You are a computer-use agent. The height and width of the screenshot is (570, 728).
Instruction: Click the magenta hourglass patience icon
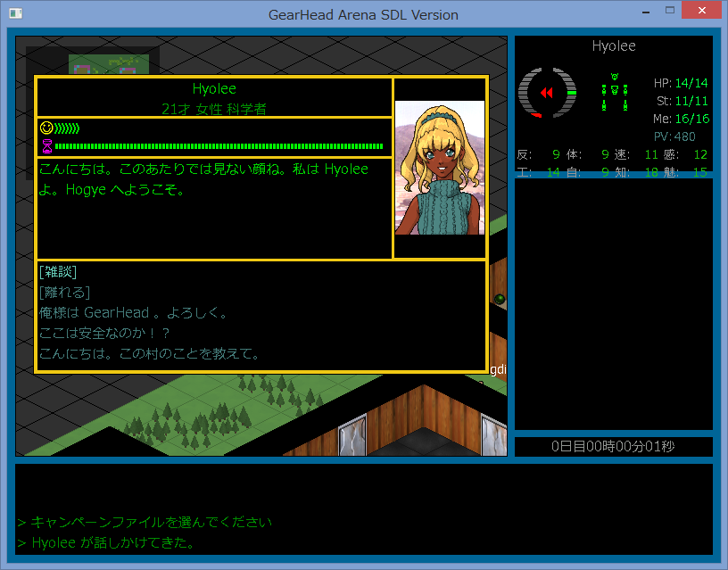click(x=47, y=146)
